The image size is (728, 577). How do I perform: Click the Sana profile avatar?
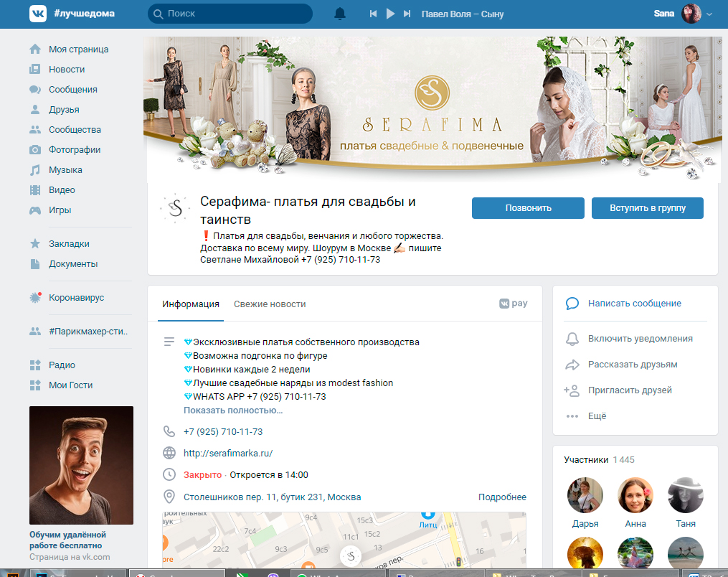[691, 14]
